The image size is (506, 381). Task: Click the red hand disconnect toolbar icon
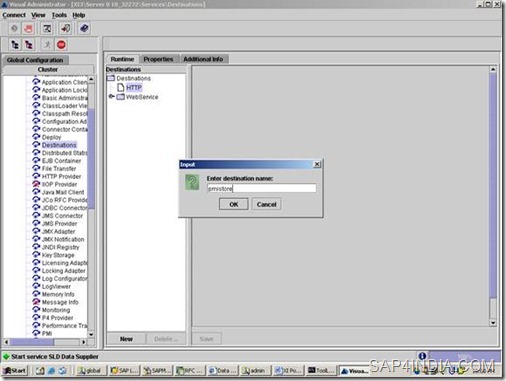[x=29, y=29]
